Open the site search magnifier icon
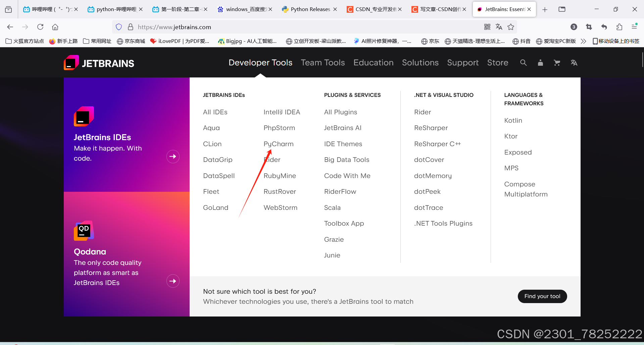644x345 pixels. click(x=523, y=63)
